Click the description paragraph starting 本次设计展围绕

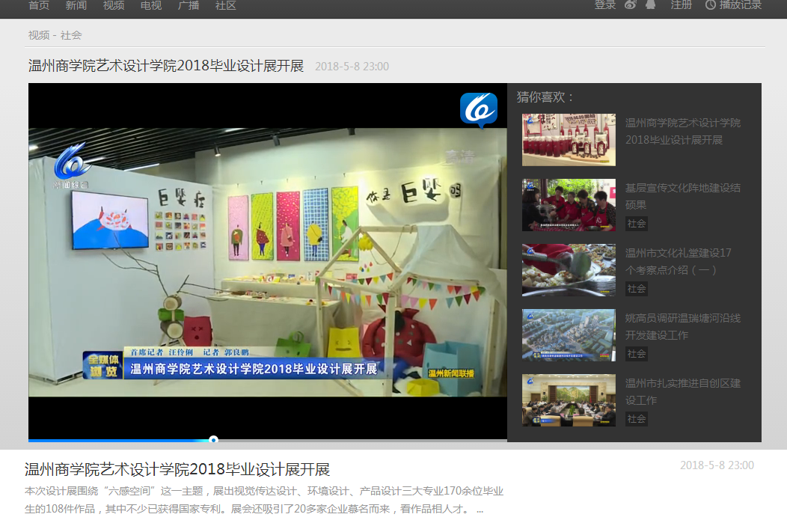coord(264,500)
